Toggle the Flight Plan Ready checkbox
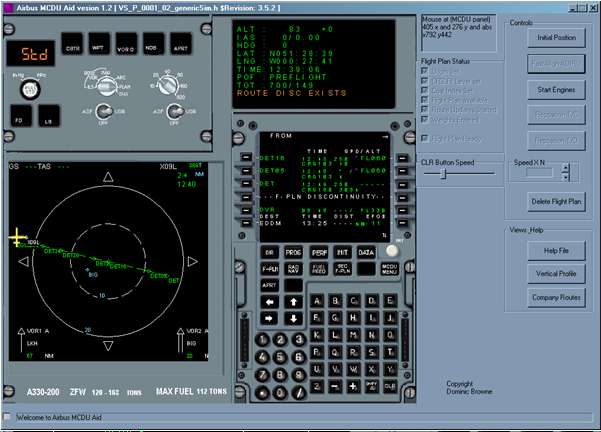 coord(424,138)
